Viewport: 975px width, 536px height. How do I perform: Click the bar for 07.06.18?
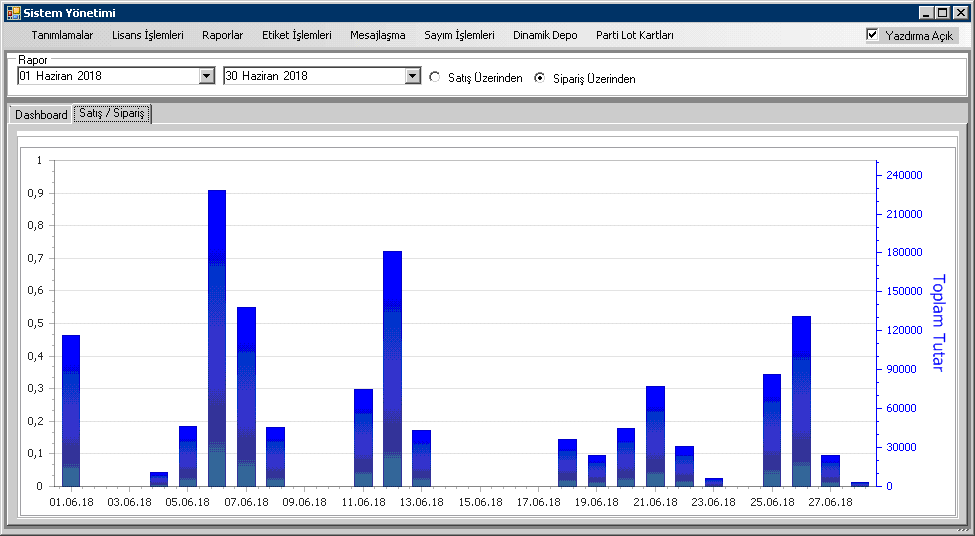click(x=246, y=397)
